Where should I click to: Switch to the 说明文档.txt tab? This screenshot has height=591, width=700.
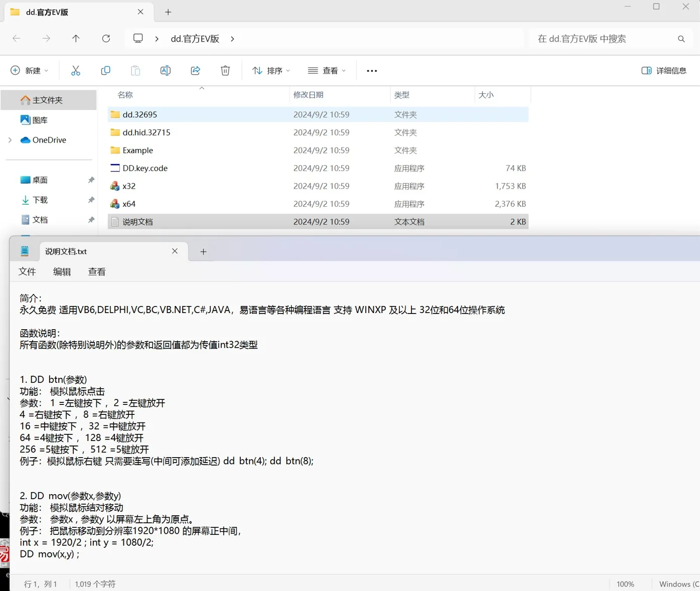(x=66, y=251)
